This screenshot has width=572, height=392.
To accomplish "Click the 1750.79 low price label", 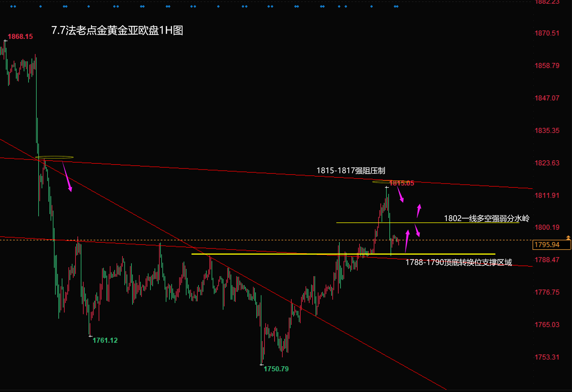I will pyautogui.click(x=276, y=369).
